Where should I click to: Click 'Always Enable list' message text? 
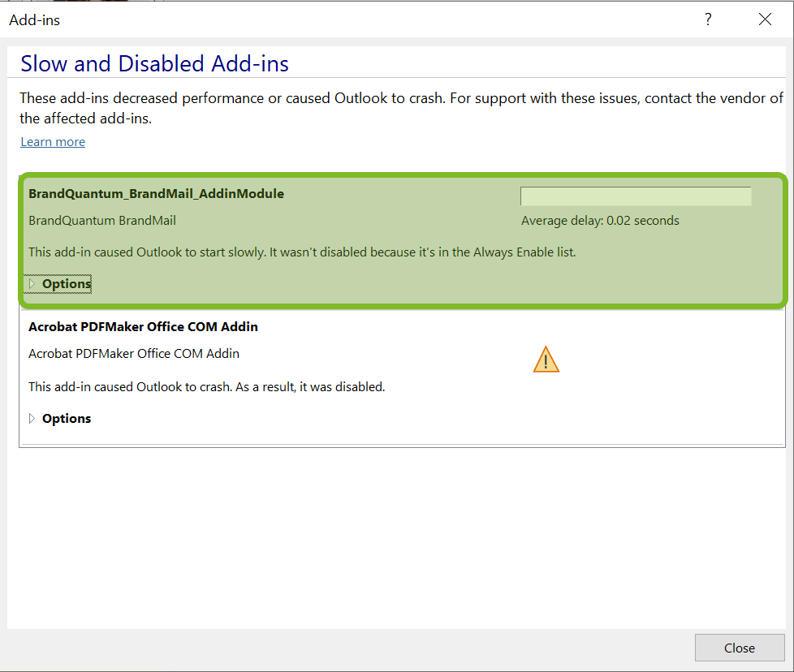(x=302, y=252)
